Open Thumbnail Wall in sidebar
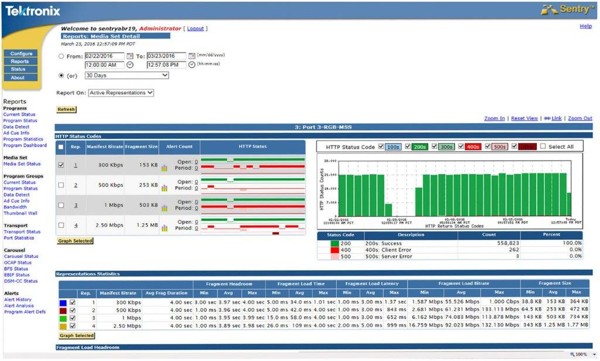This screenshot has height=361, width=600. pos(20,213)
